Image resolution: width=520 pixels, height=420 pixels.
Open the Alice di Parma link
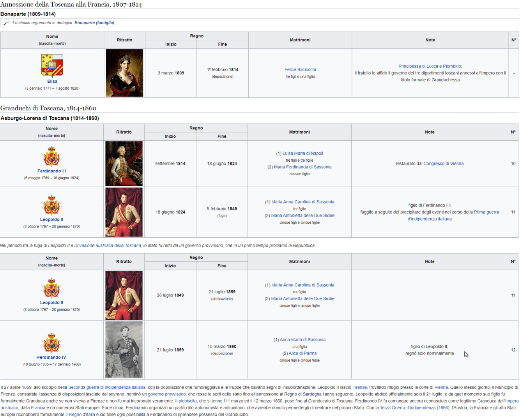click(x=302, y=353)
